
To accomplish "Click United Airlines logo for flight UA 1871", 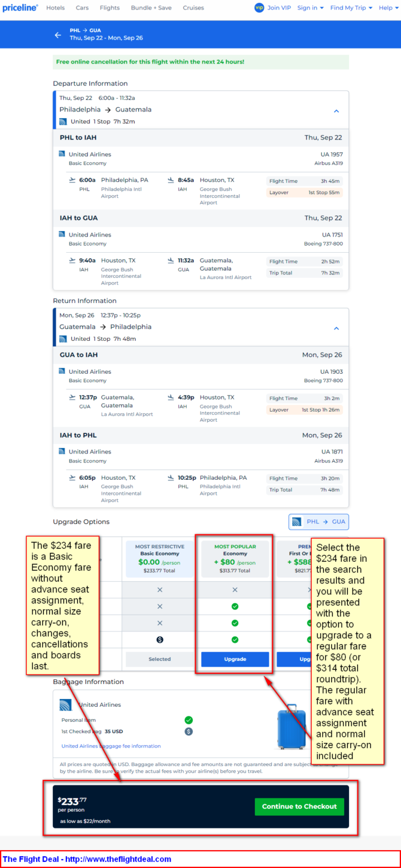I will 62,451.
